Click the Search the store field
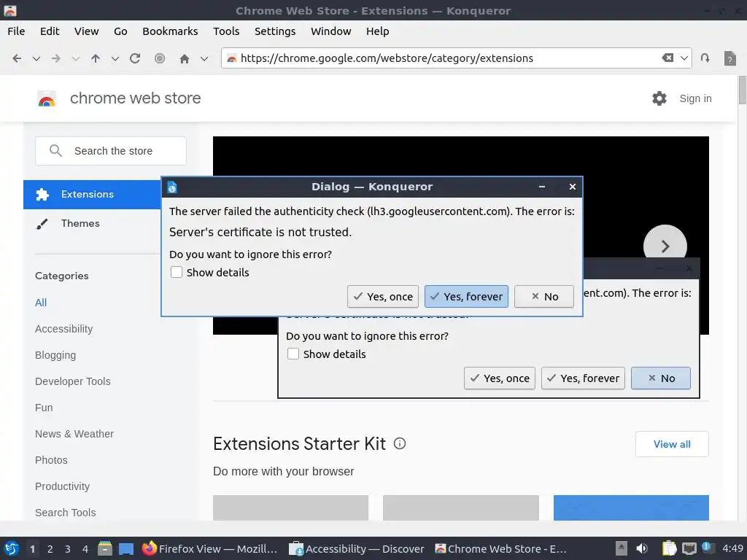Image resolution: width=747 pixels, height=560 pixels. (111, 151)
